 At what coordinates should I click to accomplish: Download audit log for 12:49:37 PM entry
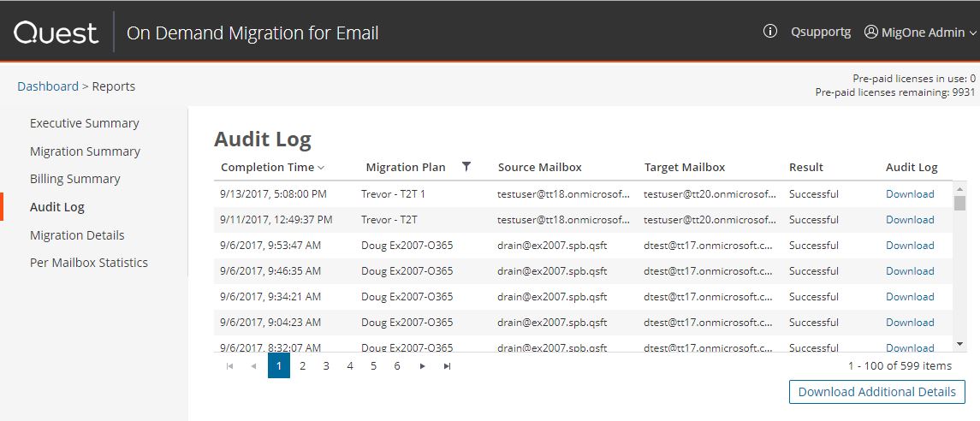[910, 219]
